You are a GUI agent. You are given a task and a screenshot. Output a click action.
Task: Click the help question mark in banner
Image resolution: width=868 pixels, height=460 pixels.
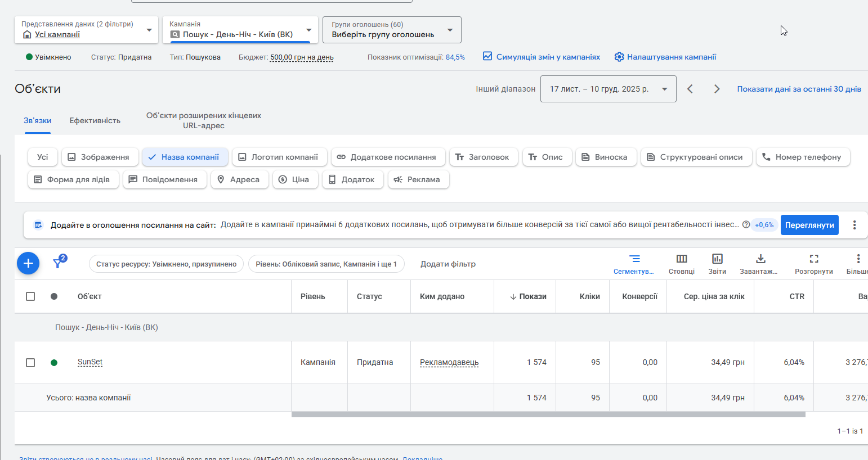(746, 224)
